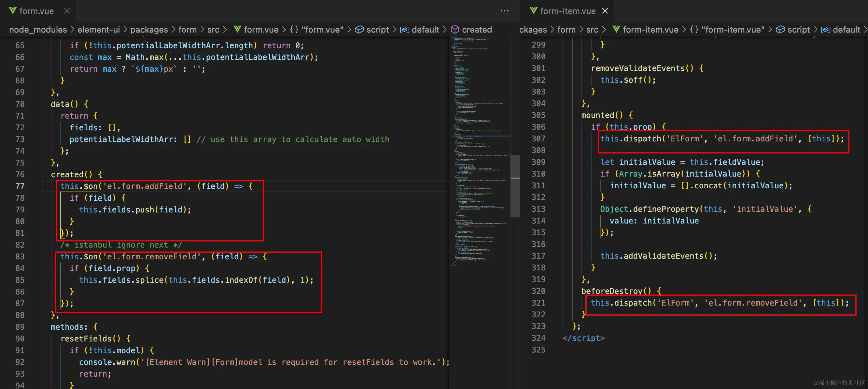This screenshot has width=868, height=389.
Task: Click default symbol in right breadcrumb
Action: 846,30
